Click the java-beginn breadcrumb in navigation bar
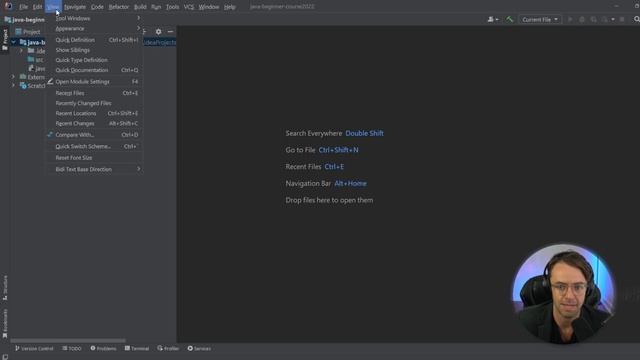The width and height of the screenshot is (640, 360). tap(24, 20)
